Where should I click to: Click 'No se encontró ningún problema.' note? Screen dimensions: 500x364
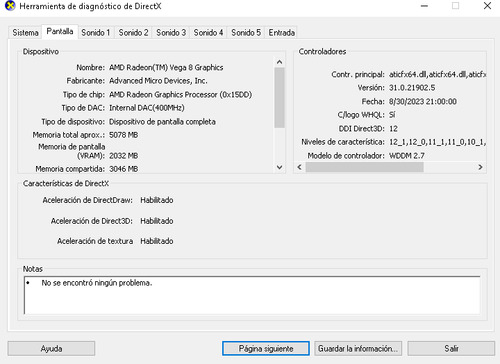[x=97, y=283]
